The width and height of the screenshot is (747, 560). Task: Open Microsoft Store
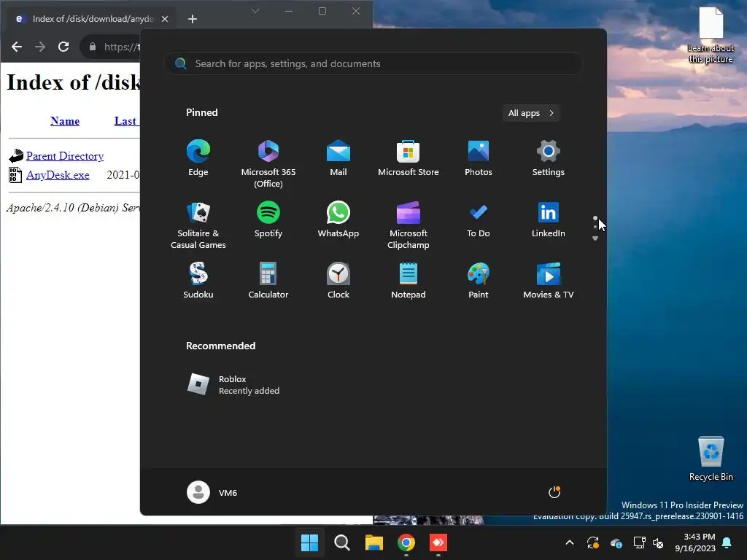click(x=409, y=158)
